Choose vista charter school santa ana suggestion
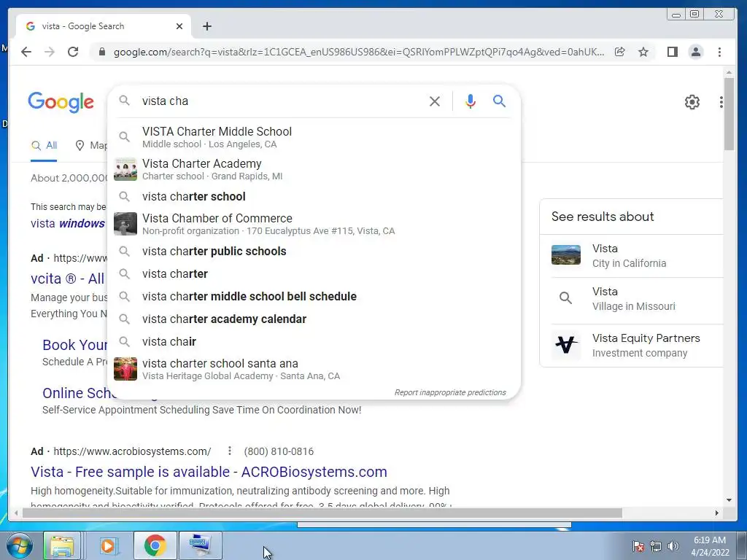 [314, 369]
